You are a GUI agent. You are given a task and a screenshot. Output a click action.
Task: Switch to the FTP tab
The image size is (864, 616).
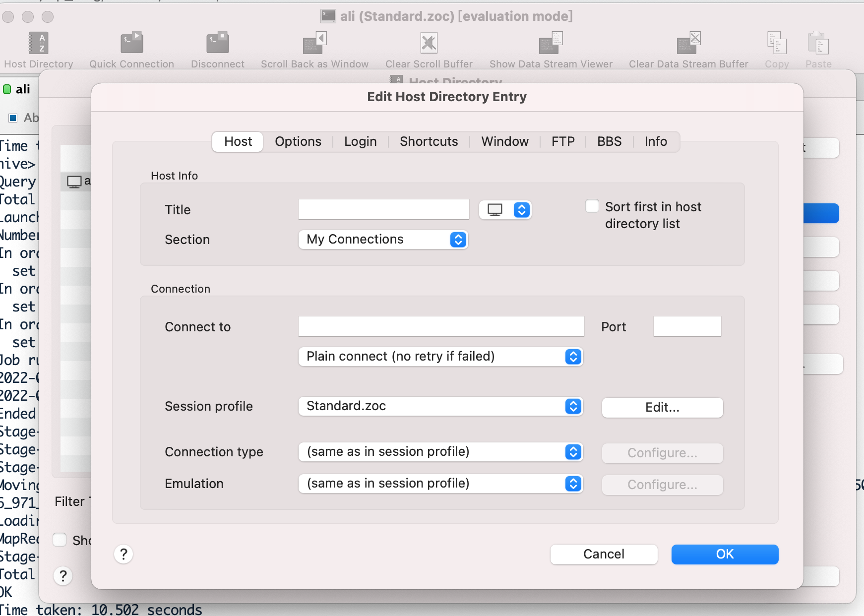563,142
